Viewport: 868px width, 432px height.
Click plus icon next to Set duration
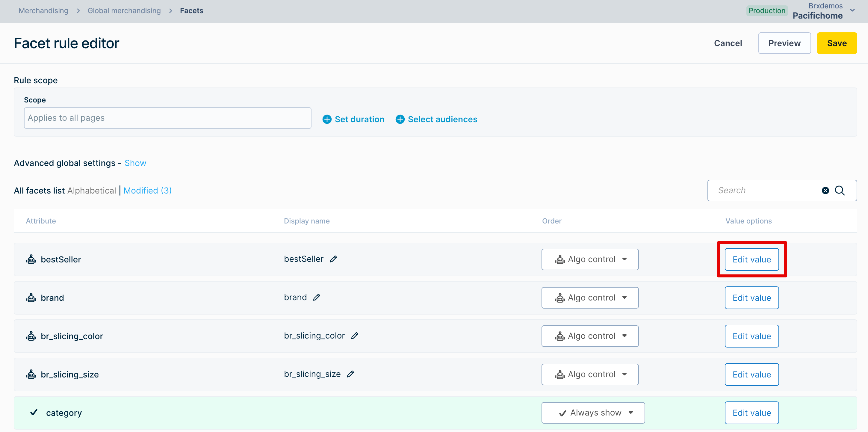tap(327, 119)
